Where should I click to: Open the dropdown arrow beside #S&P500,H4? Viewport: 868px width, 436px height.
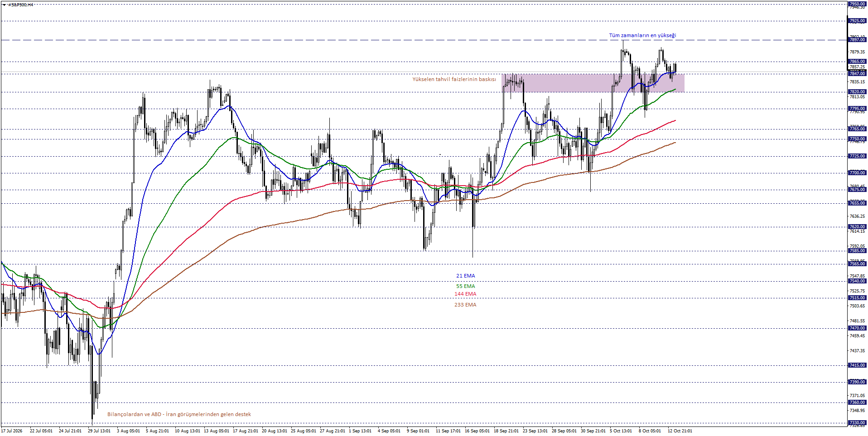point(4,5)
